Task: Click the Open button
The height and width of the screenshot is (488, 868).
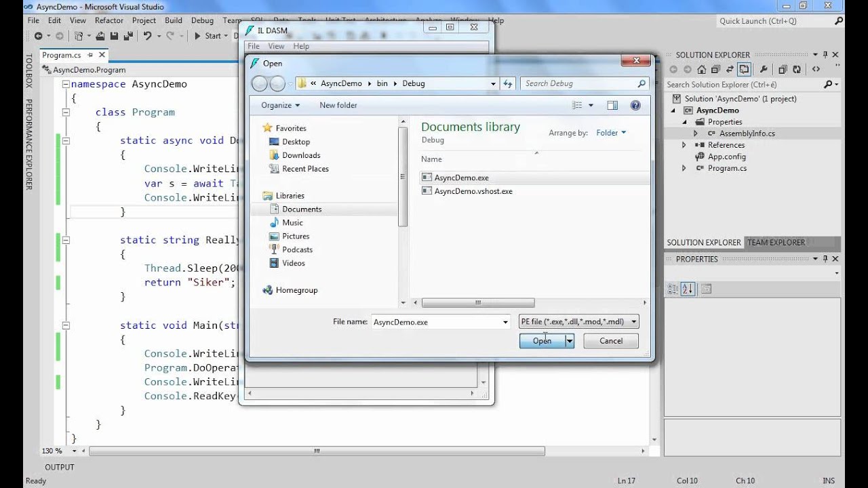Action: click(542, 341)
